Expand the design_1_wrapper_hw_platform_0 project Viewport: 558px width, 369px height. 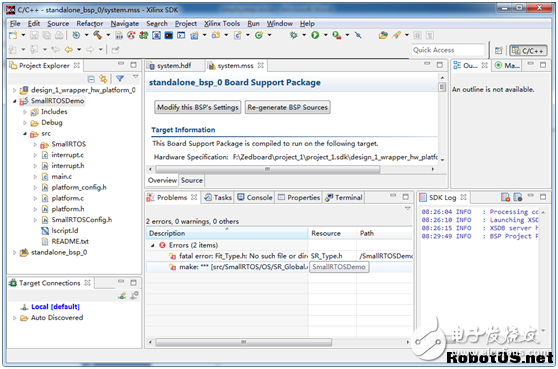click(x=15, y=90)
